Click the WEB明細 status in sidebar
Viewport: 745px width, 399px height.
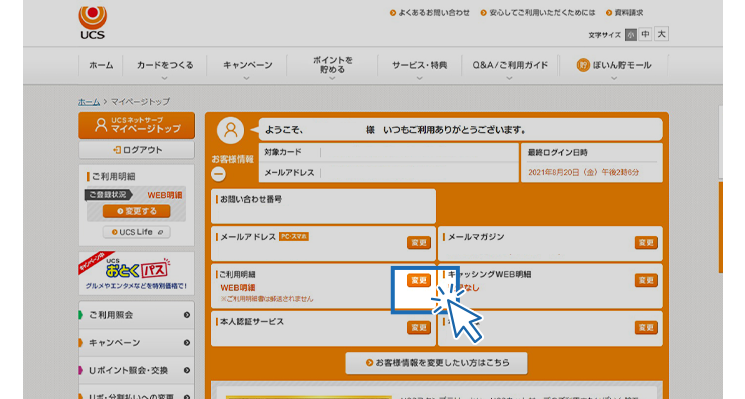tap(164, 195)
